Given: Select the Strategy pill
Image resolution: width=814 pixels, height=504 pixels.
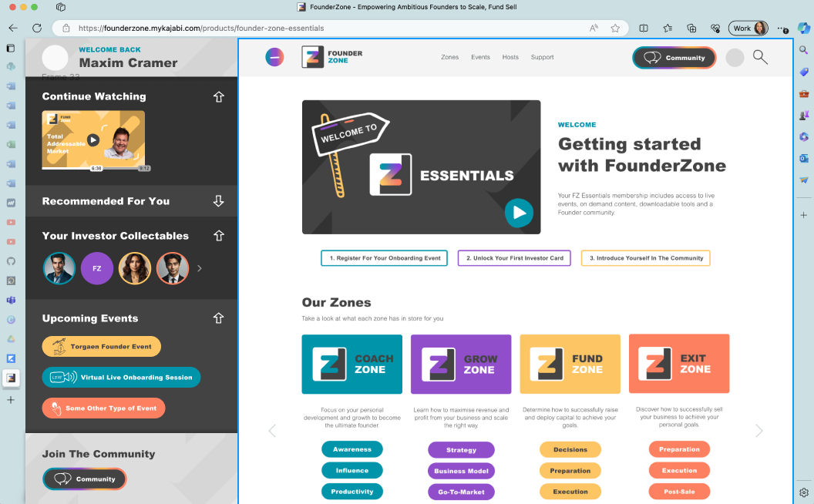Looking at the screenshot, I should tap(461, 450).
